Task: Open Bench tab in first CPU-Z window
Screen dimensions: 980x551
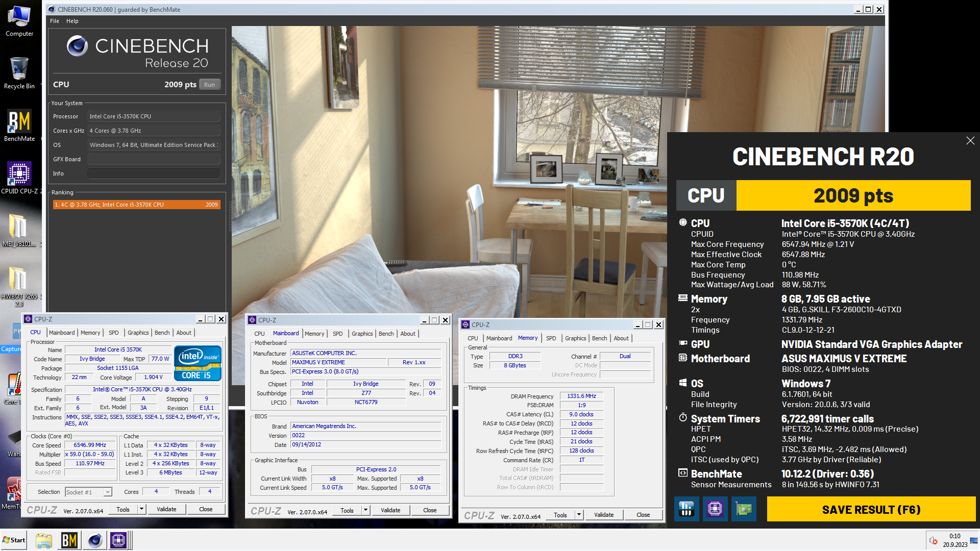Action: point(162,333)
